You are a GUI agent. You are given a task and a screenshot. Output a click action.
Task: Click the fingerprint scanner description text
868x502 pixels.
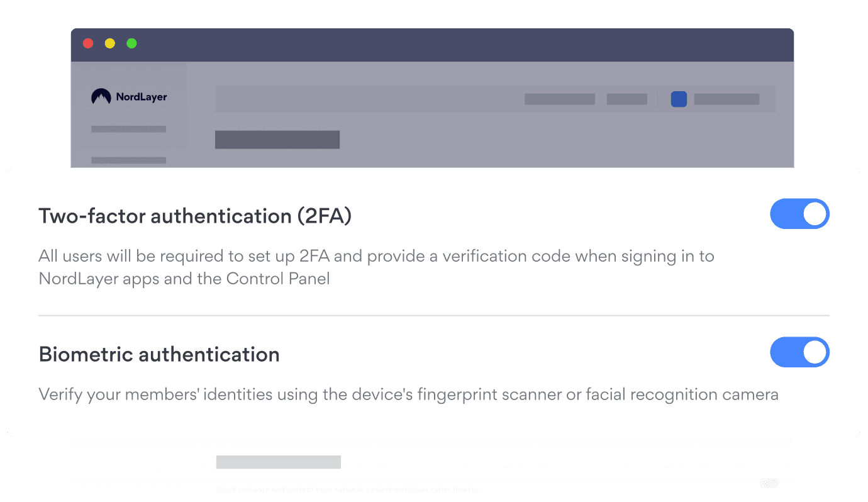coord(408,394)
